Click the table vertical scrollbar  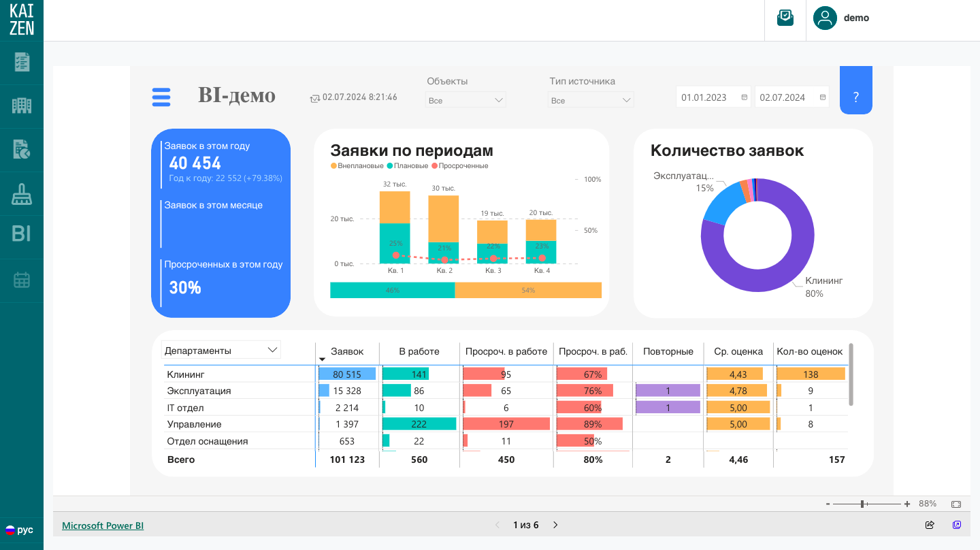click(x=851, y=374)
